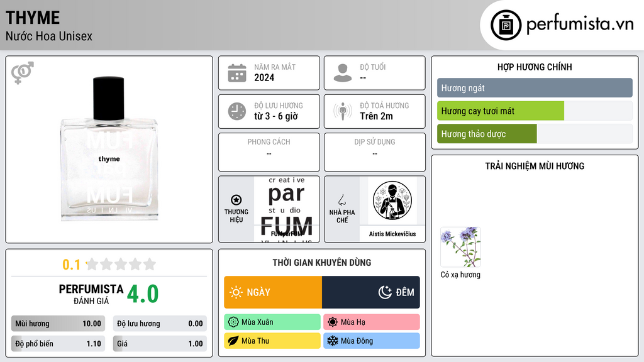
Task: Click the green 4.0 Perfumista rating
Action: pyautogui.click(x=143, y=294)
